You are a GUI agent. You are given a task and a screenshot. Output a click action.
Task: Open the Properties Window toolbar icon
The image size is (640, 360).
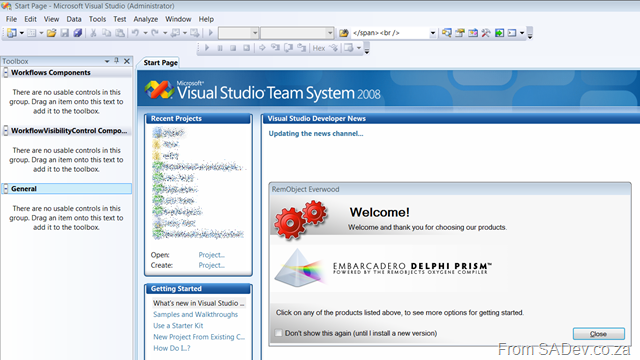[x=460, y=33]
